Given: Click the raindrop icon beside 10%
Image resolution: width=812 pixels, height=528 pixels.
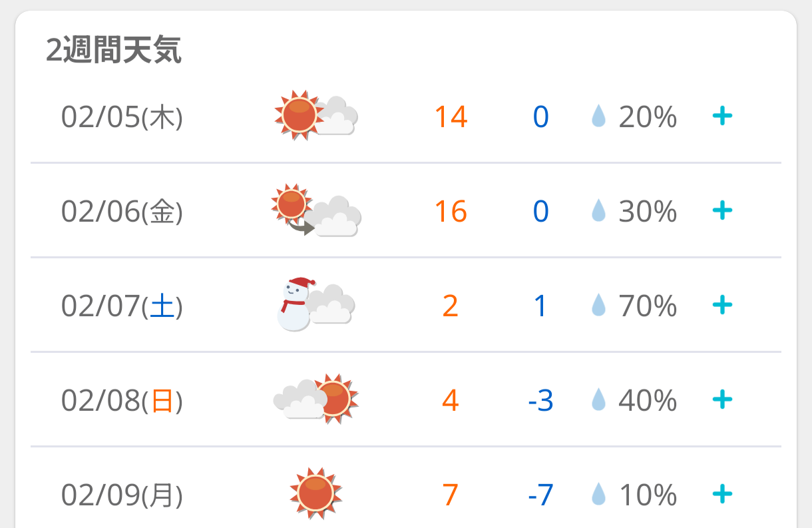Looking at the screenshot, I should point(599,495).
